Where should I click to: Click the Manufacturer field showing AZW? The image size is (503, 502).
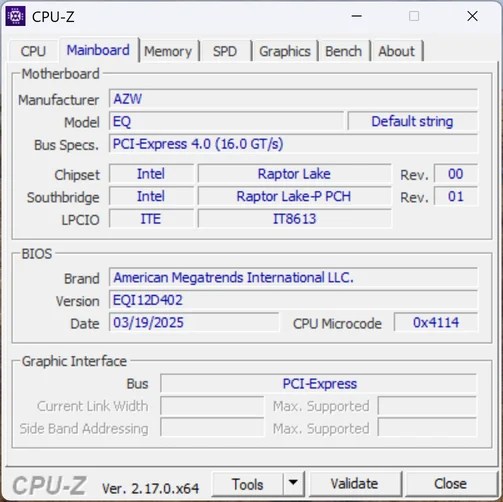(x=293, y=99)
